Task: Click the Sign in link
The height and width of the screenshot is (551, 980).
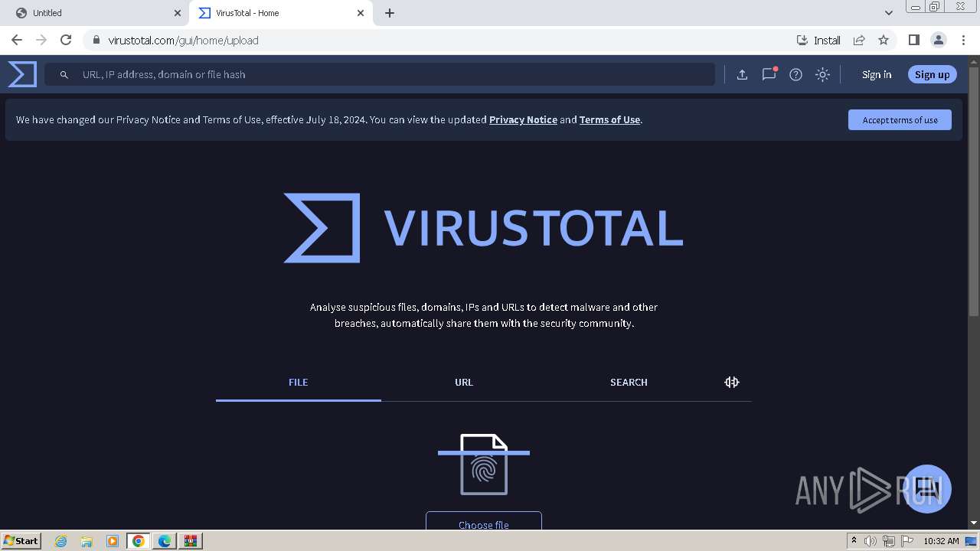Action: tap(877, 74)
